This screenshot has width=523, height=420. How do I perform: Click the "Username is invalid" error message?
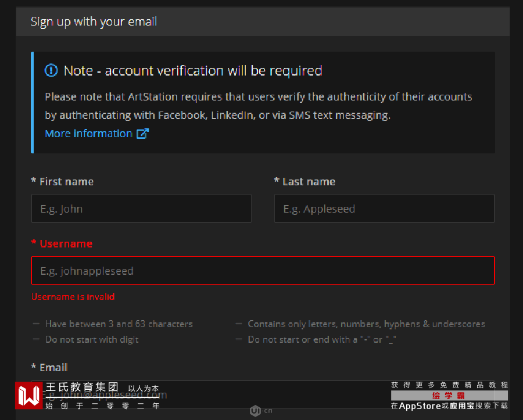pos(73,297)
